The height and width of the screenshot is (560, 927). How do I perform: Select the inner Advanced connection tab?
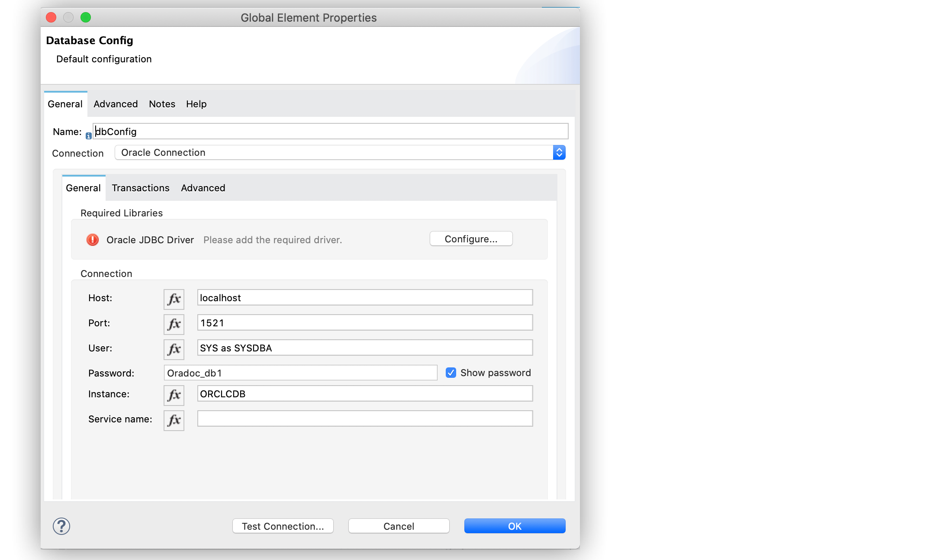point(203,188)
